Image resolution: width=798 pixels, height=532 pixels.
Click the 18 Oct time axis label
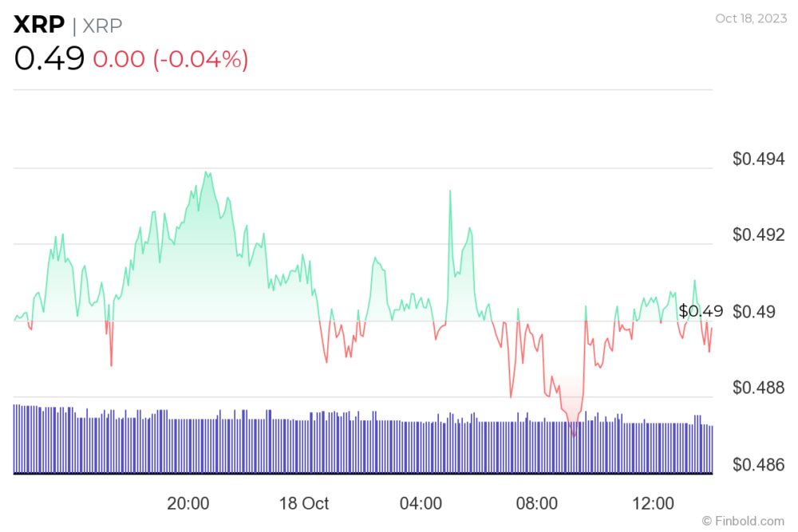[x=304, y=503]
